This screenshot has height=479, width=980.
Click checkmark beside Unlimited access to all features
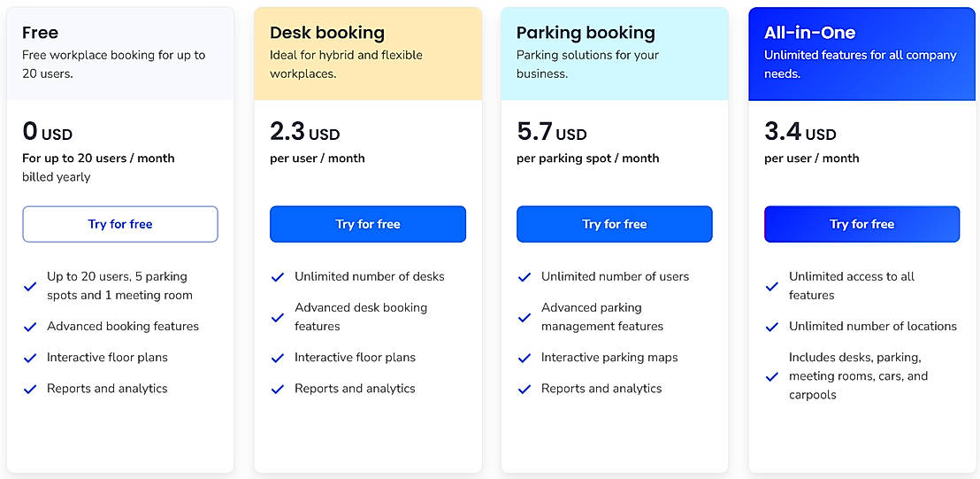tap(772, 286)
